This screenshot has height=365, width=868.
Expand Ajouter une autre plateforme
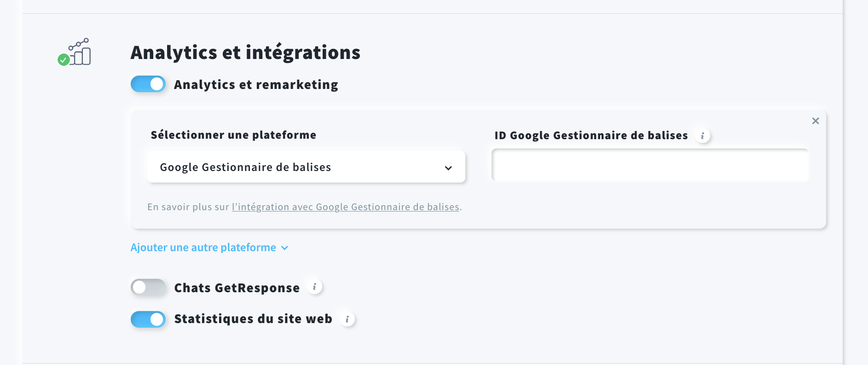click(x=209, y=247)
